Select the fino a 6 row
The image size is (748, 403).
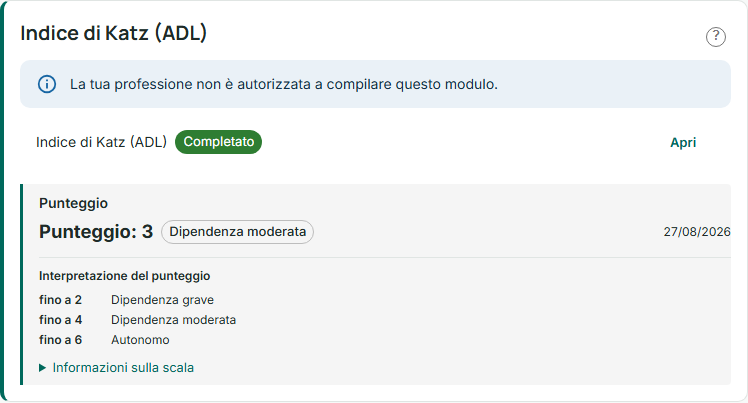104,340
